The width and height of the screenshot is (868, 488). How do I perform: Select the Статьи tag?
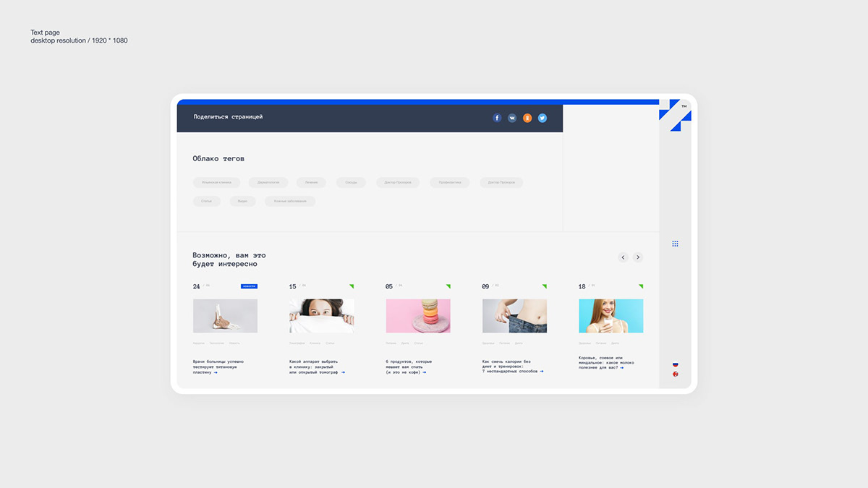tap(207, 201)
